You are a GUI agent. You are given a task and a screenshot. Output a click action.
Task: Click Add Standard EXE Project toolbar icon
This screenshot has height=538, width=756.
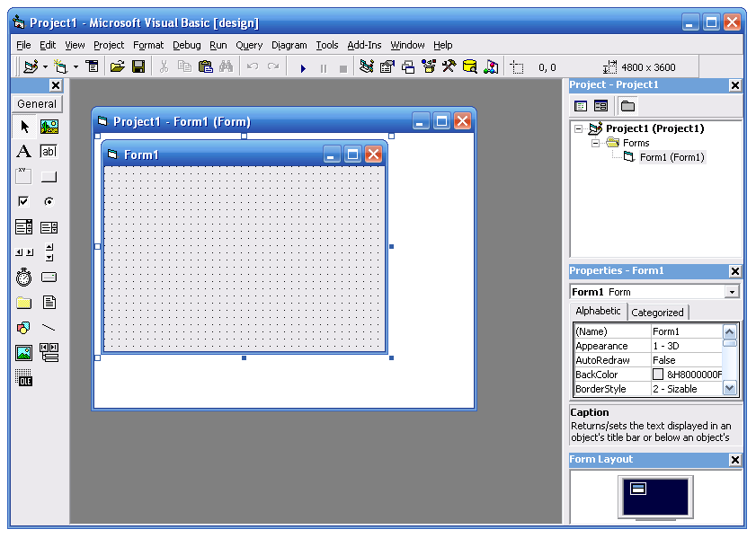point(31,66)
